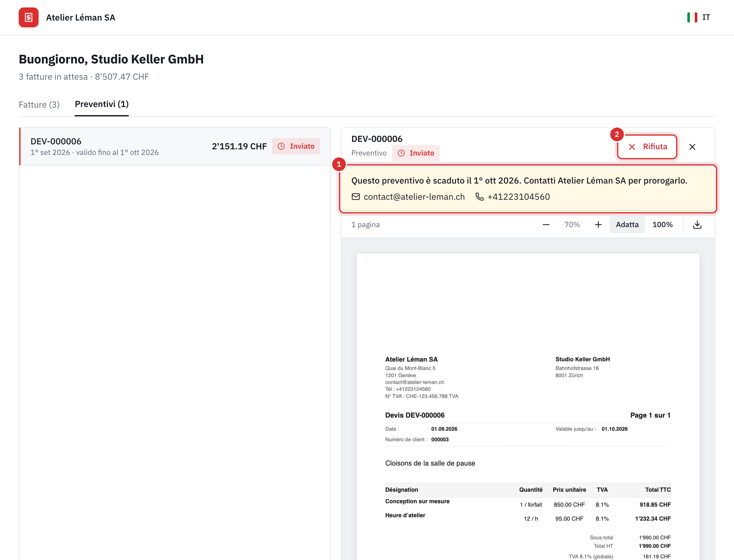Screen dimensions: 734x560
Task: Click the red Atelier Léman invoice logo icon
Action: pos(28,17)
